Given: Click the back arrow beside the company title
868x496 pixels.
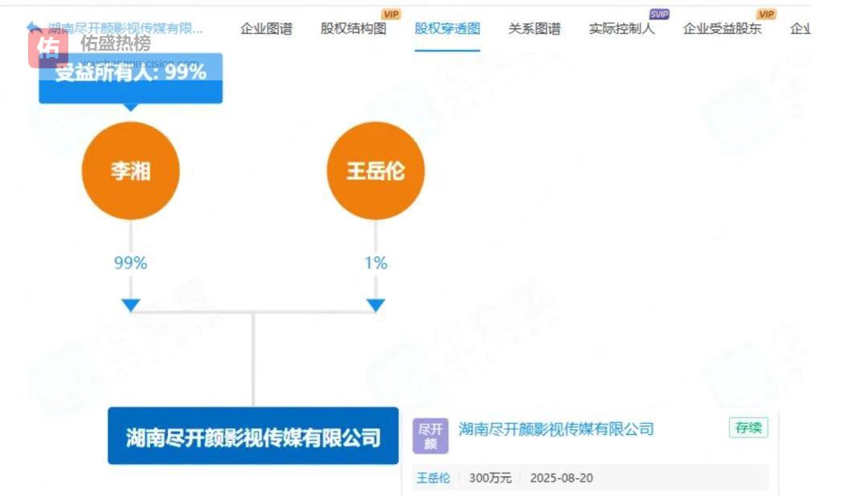Looking at the screenshot, I should 32,27.
